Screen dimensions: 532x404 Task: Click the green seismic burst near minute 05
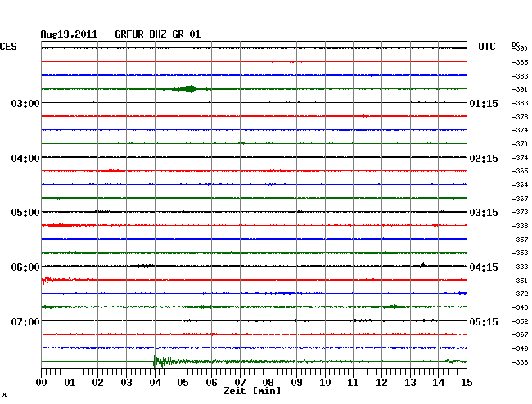[190, 89]
